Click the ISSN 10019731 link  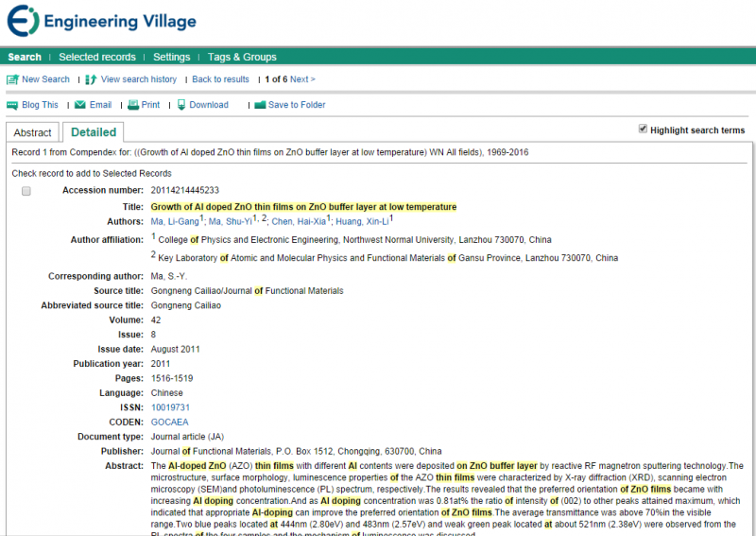(x=170, y=407)
